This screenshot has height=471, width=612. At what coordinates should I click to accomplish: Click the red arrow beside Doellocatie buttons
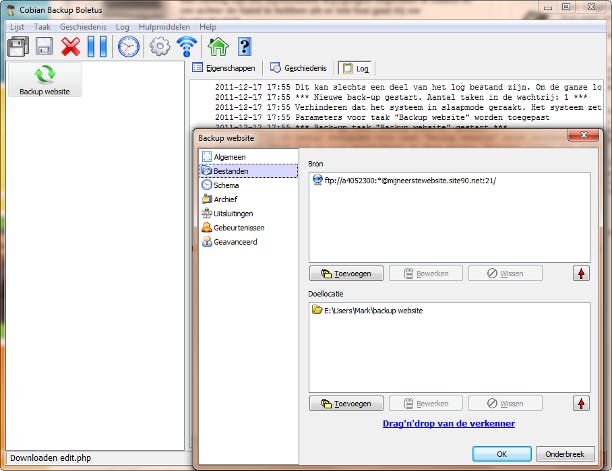[x=581, y=403]
